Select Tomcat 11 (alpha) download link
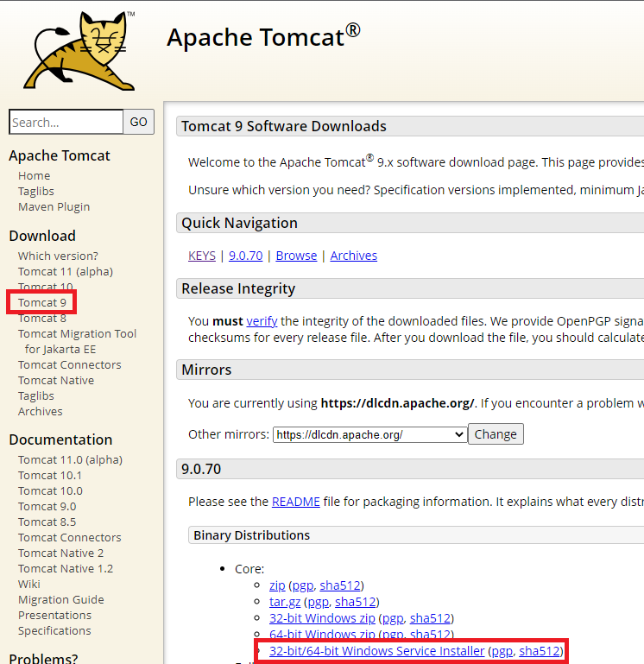 click(x=66, y=271)
